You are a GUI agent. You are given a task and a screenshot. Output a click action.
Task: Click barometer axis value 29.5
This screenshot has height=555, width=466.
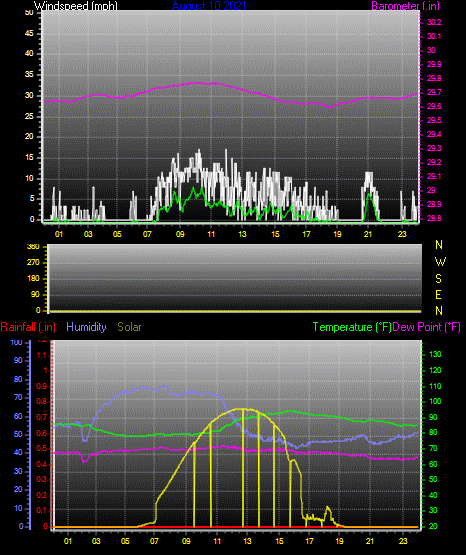click(x=434, y=120)
